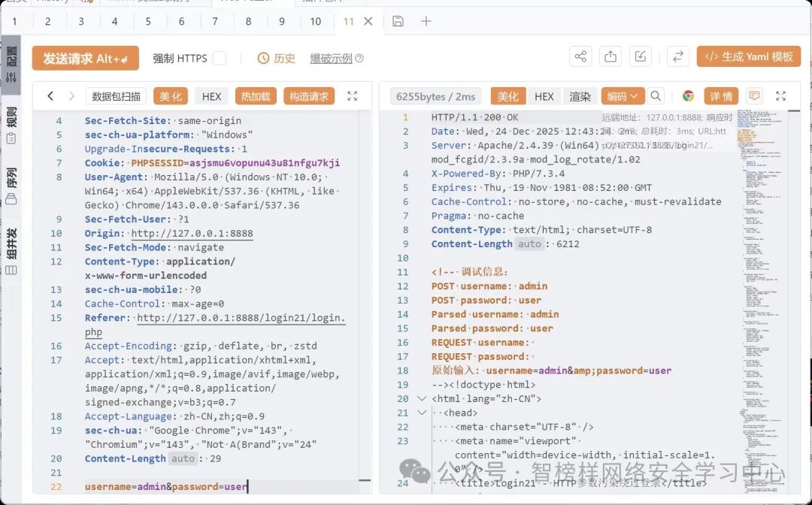Click Cache-Control: max-age=0 request header
The height and width of the screenshot is (505, 812).
[154, 304]
